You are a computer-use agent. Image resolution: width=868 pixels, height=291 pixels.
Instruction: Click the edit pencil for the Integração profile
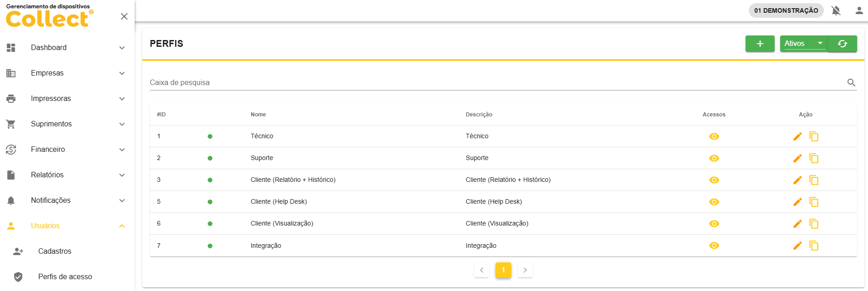point(797,246)
